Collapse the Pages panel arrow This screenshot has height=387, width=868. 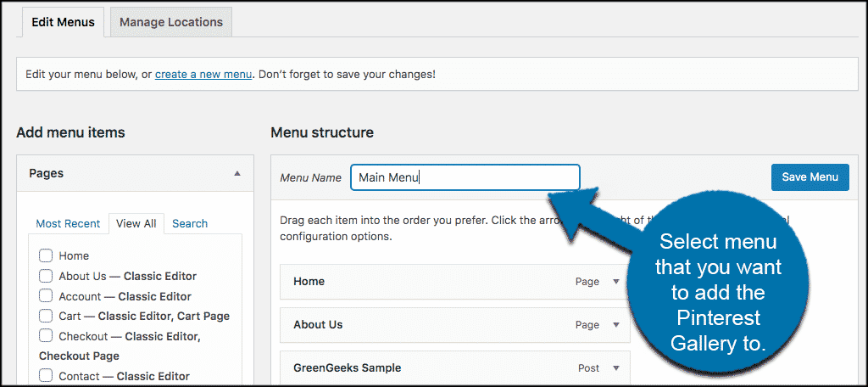[236, 173]
